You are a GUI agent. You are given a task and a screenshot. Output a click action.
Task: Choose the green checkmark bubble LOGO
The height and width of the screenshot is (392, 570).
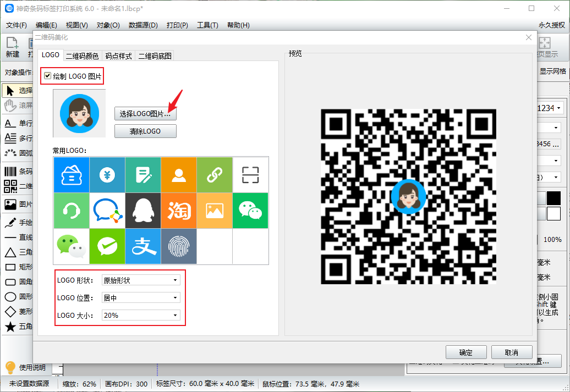107,246
